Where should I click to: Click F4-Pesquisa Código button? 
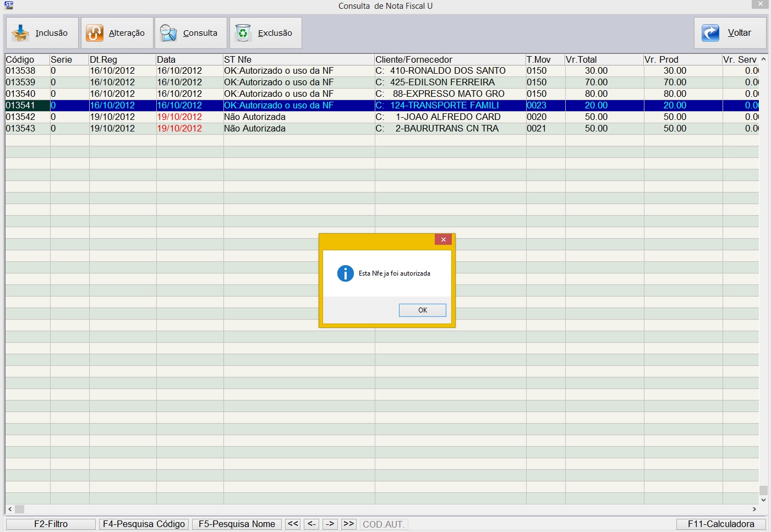click(x=144, y=524)
